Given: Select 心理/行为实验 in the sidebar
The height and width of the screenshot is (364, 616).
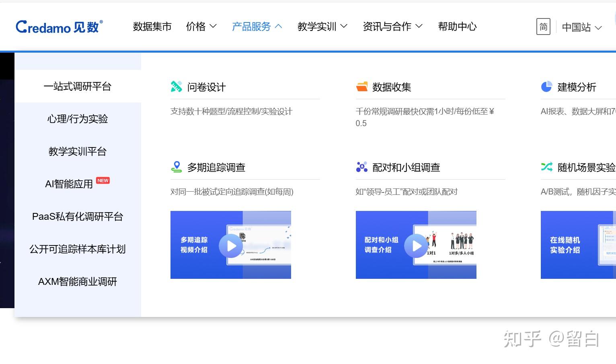Looking at the screenshot, I should (x=77, y=119).
